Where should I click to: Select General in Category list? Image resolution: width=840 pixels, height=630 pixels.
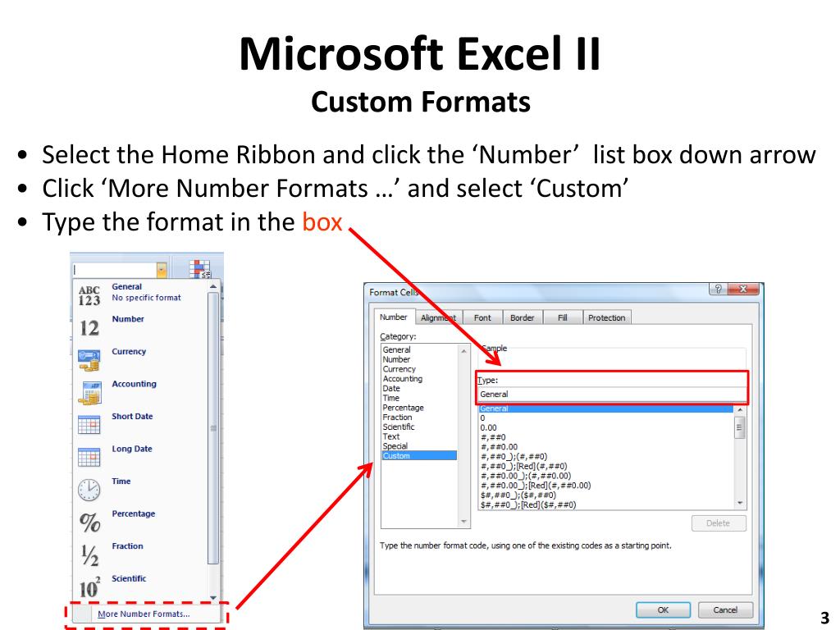pyautogui.click(x=419, y=349)
